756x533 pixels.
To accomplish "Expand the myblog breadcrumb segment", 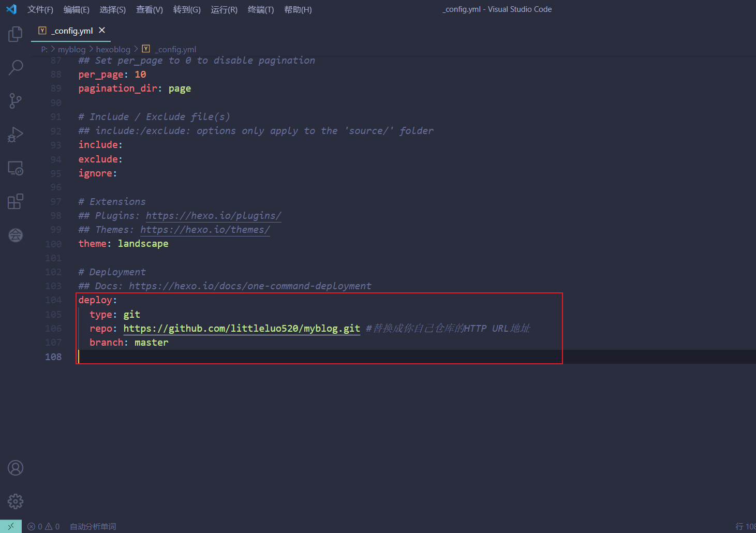I will [x=71, y=50].
